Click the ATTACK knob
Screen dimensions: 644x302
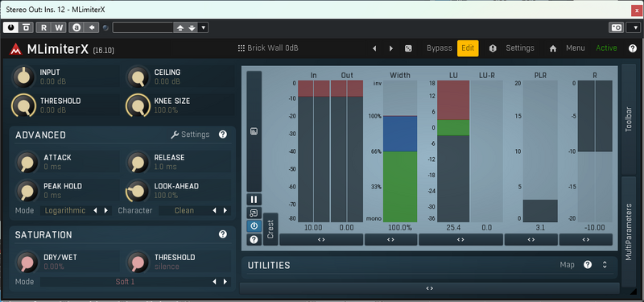(x=27, y=163)
